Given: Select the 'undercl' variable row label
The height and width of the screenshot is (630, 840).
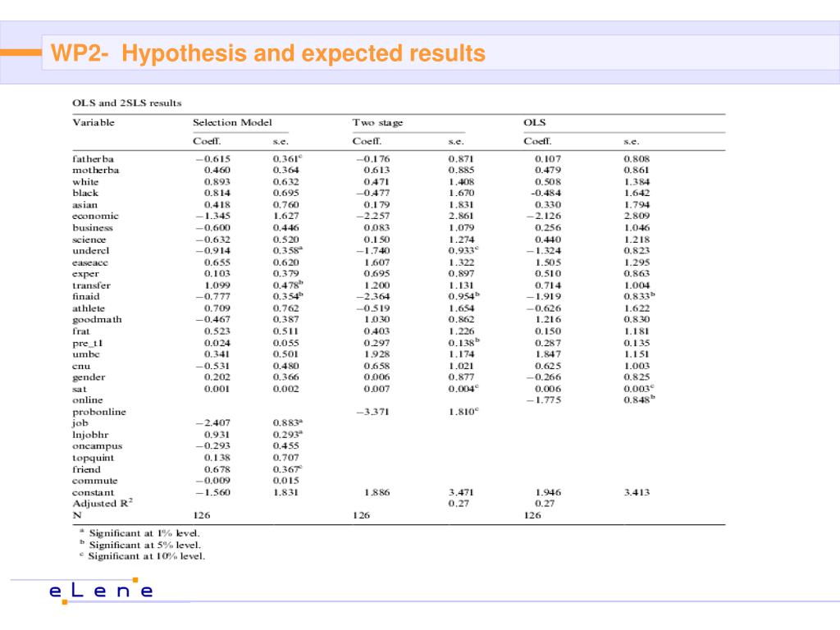Looking at the screenshot, I should pyautogui.click(x=90, y=251).
